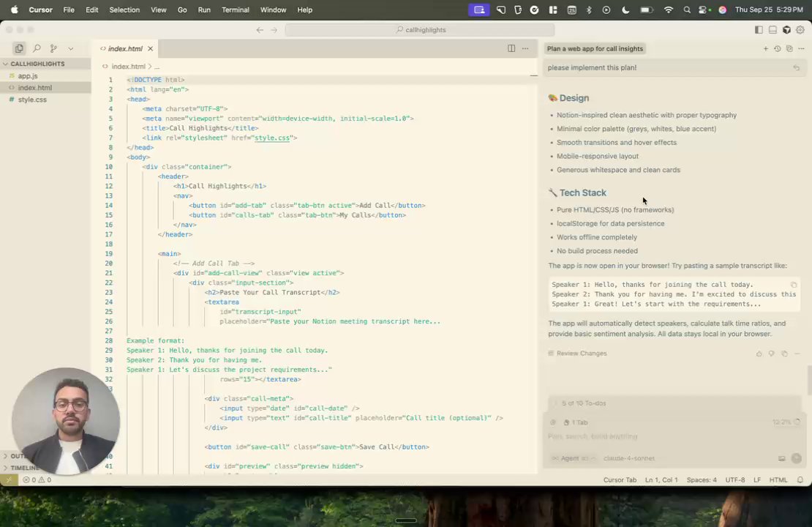Toggle the AI chat pane icon
Screen dimensions: 812x527
pos(786,30)
